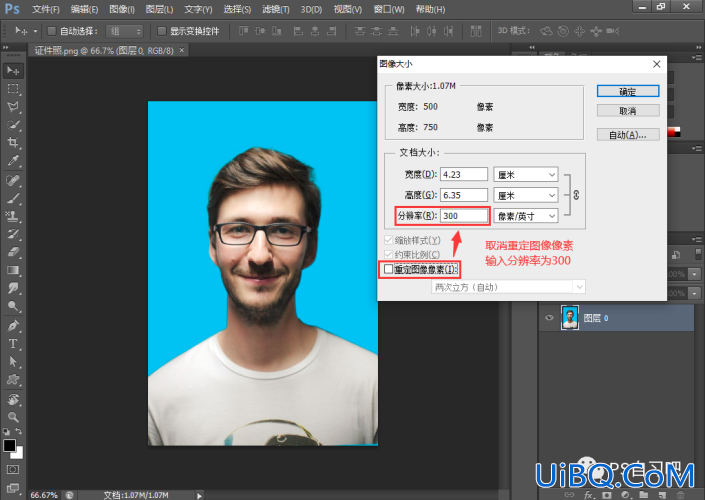Image resolution: width=705 pixels, height=500 pixels.
Task: Open the 编辑(E) menu
Action: 84,9
